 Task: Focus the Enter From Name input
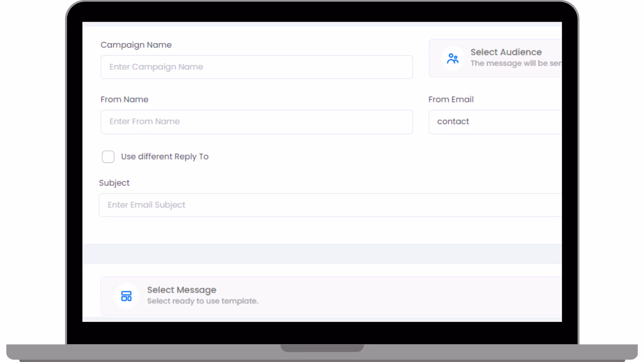257,122
